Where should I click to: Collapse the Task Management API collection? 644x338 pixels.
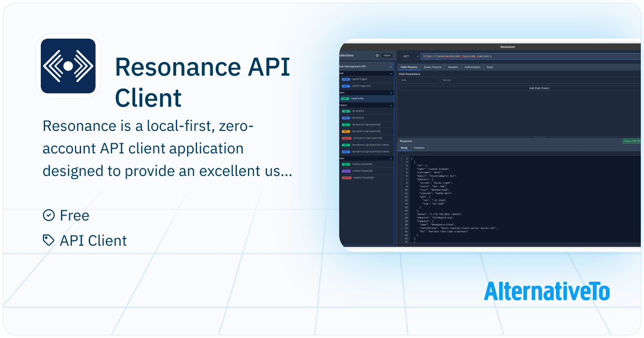tap(391, 67)
